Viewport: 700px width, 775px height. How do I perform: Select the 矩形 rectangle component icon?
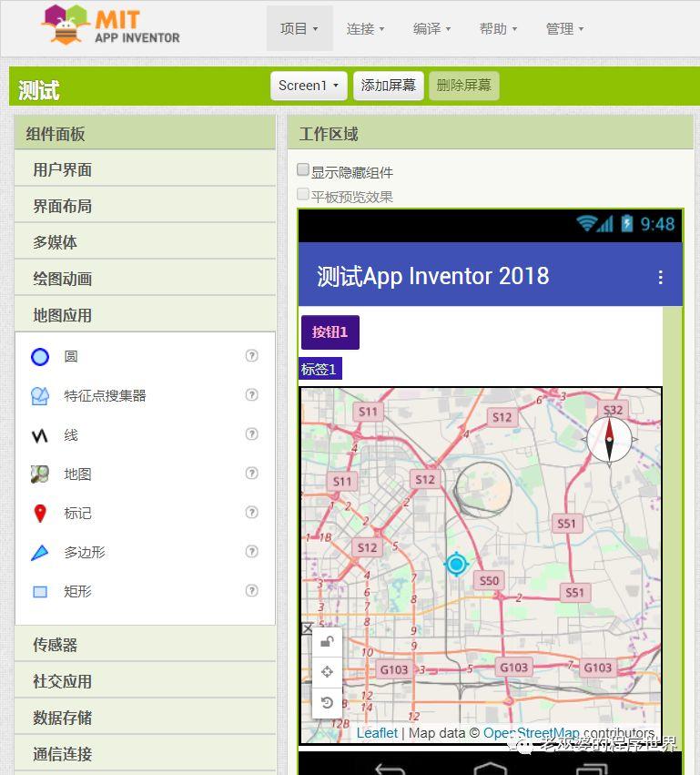click(x=40, y=592)
